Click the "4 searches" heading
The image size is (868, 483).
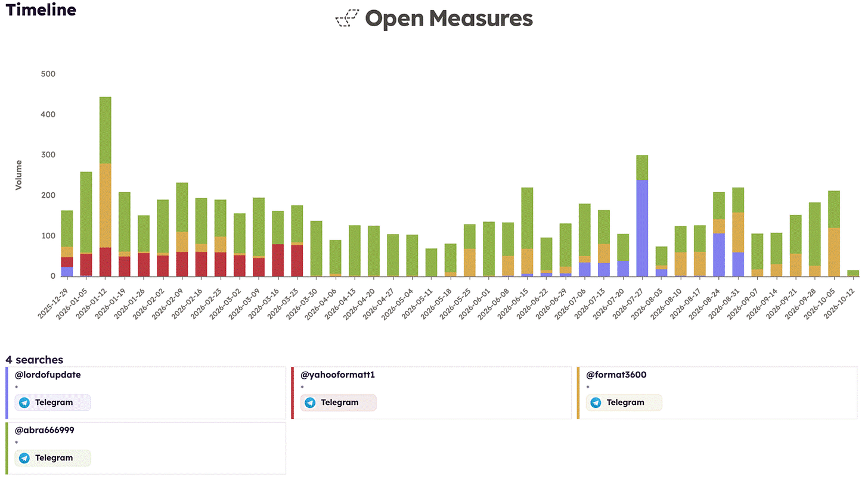coord(35,360)
